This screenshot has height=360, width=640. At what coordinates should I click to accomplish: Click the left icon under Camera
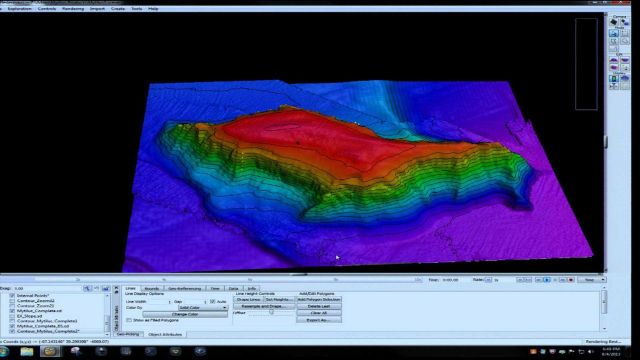click(x=613, y=22)
